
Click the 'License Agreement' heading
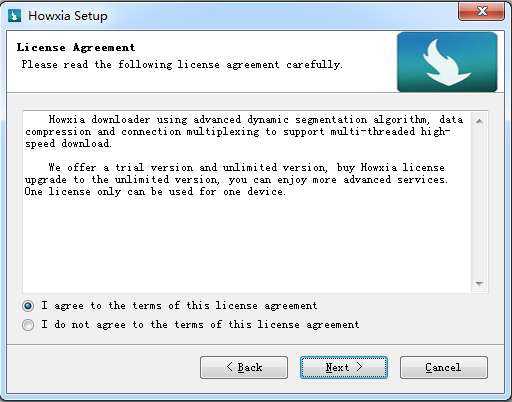(76, 47)
